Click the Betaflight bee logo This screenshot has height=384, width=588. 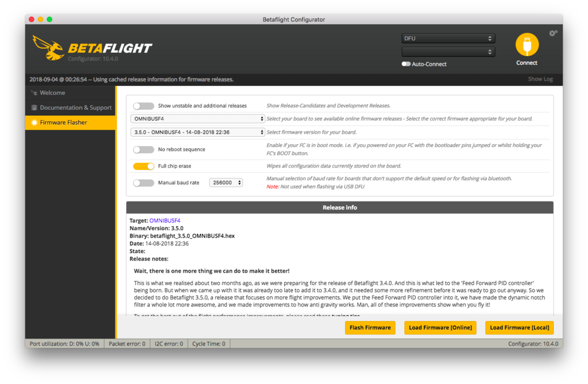click(x=48, y=48)
